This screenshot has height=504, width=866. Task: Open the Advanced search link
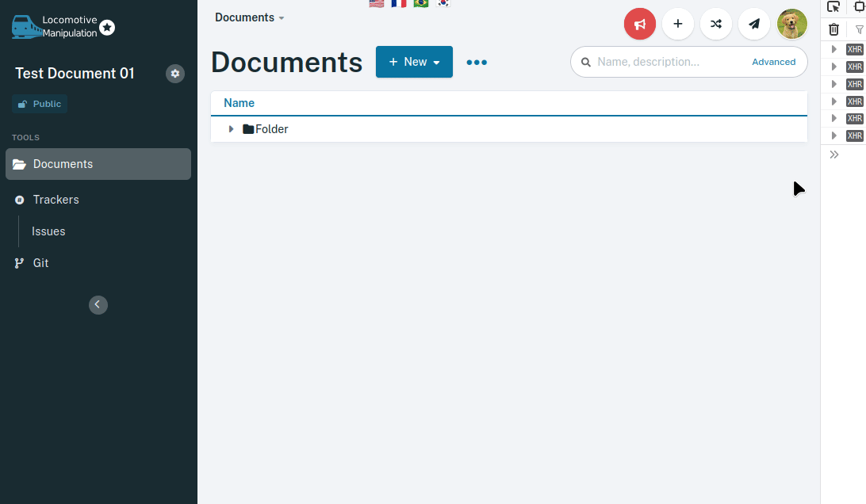[773, 61]
